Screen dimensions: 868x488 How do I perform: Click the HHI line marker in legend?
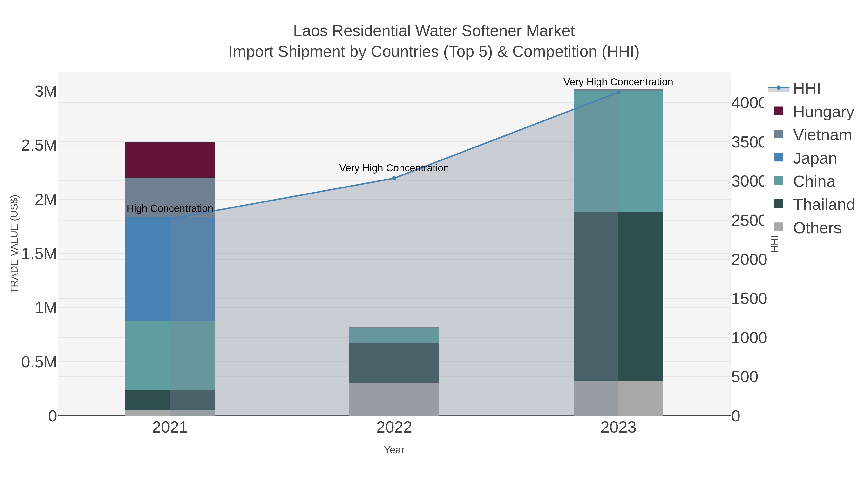(x=779, y=88)
